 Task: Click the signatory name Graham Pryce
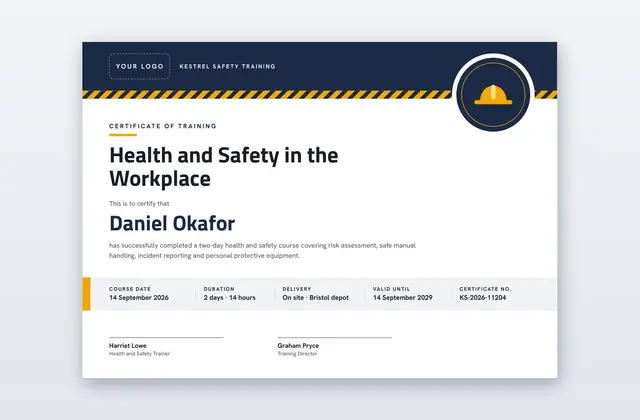click(298, 346)
